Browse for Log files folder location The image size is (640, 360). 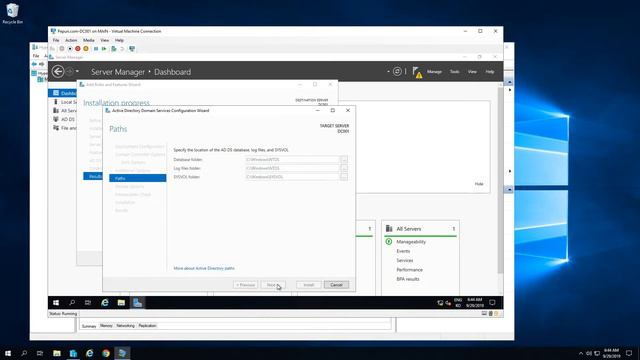coord(344,168)
